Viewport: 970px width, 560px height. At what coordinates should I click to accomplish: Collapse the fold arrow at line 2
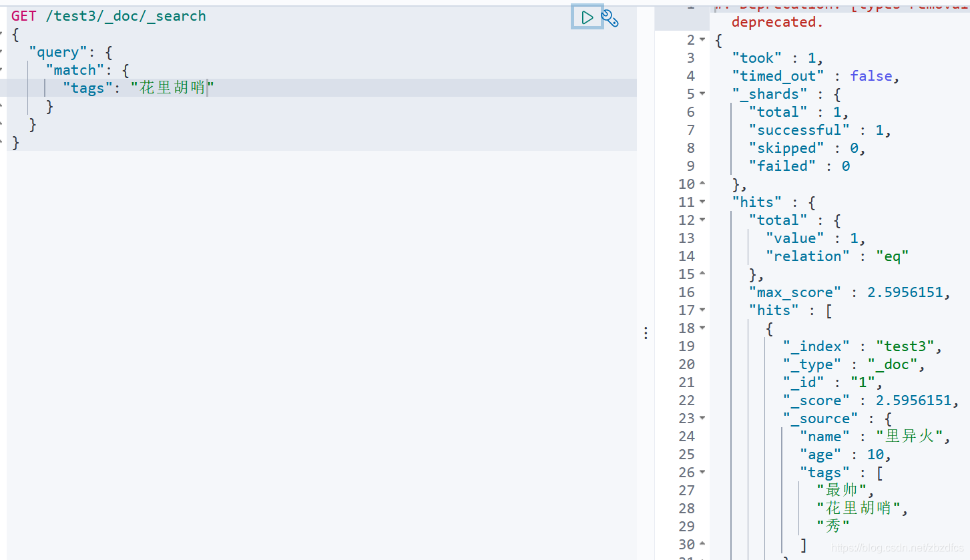[x=702, y=40]
